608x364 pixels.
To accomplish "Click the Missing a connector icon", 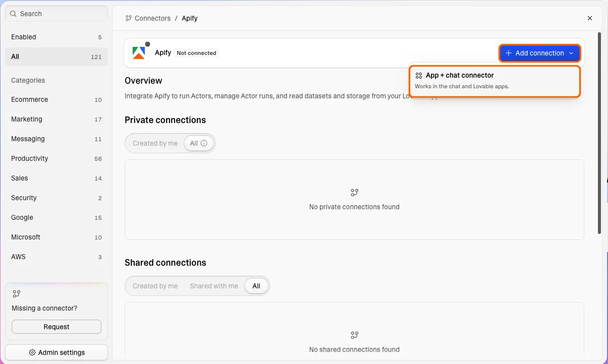I will tap(17, 293).
